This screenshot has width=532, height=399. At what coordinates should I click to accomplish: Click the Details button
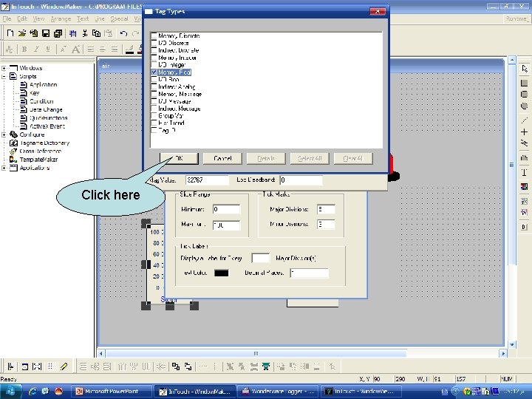(266, 158)
